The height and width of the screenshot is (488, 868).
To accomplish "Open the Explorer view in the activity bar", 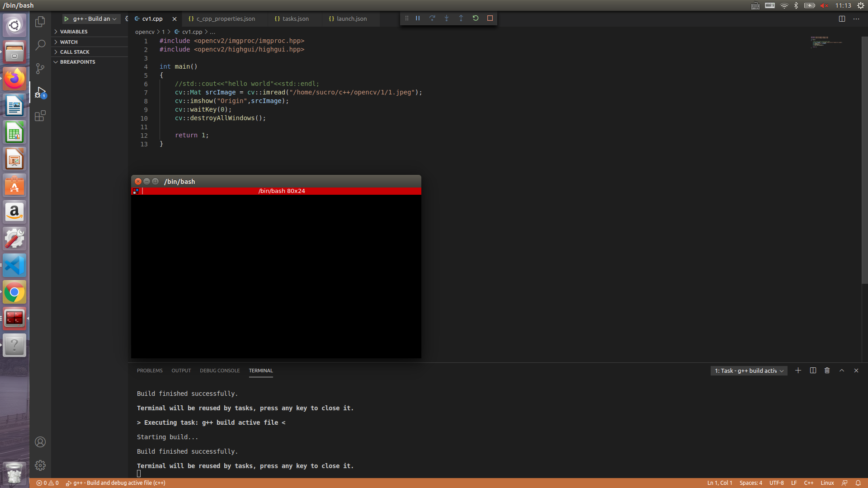I will (40, 21).
